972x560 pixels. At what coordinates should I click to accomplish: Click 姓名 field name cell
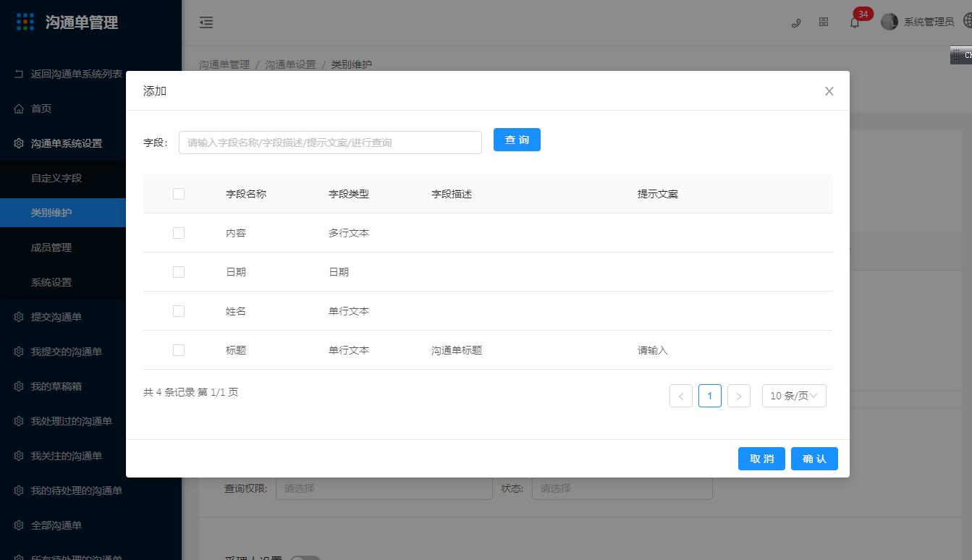(236, 311)
